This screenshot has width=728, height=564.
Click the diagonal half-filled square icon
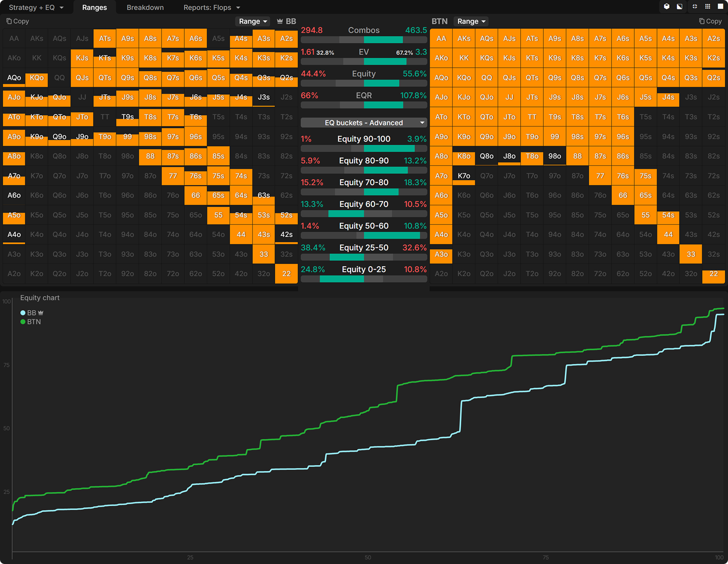[679, 6]
